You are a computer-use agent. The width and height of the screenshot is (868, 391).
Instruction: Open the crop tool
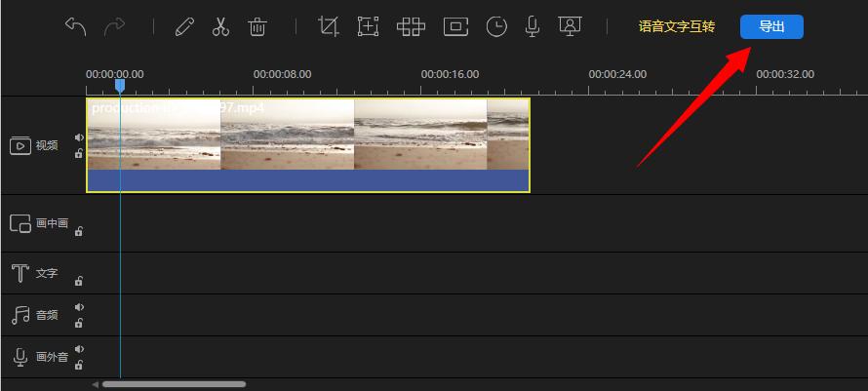coord(329,26)
